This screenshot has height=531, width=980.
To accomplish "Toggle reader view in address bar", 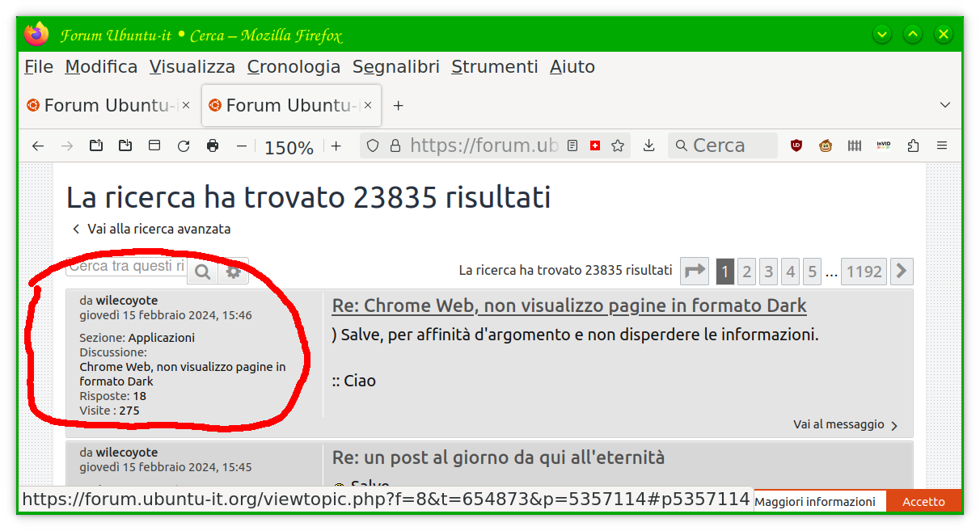I will (572, 146).
